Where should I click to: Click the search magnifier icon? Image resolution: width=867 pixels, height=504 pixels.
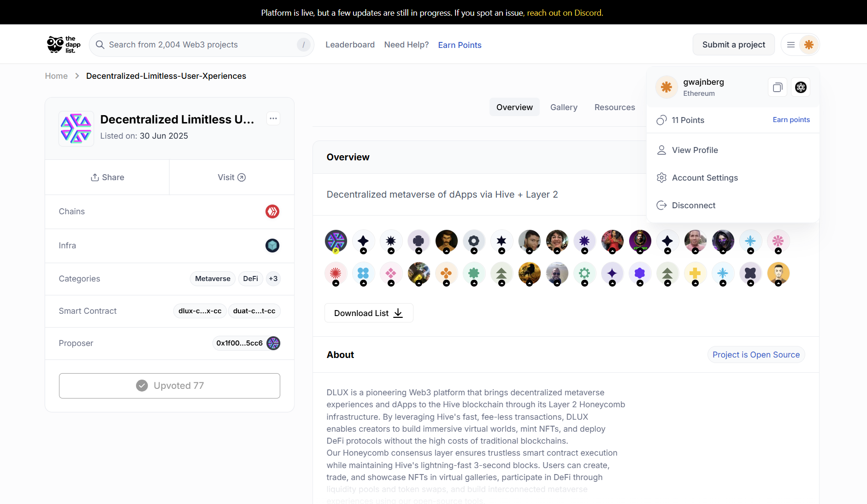click(x=100, y=45)
